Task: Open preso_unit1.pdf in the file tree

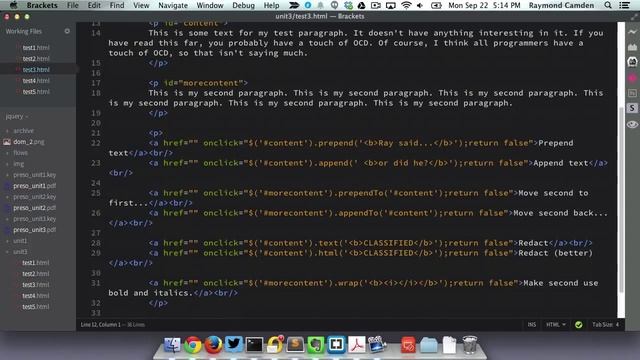Action: [x=34, y=186]
